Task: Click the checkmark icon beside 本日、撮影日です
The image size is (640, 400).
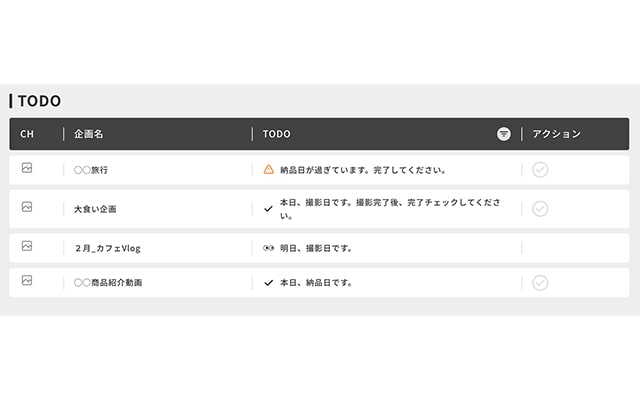Action: click(268, 209)
